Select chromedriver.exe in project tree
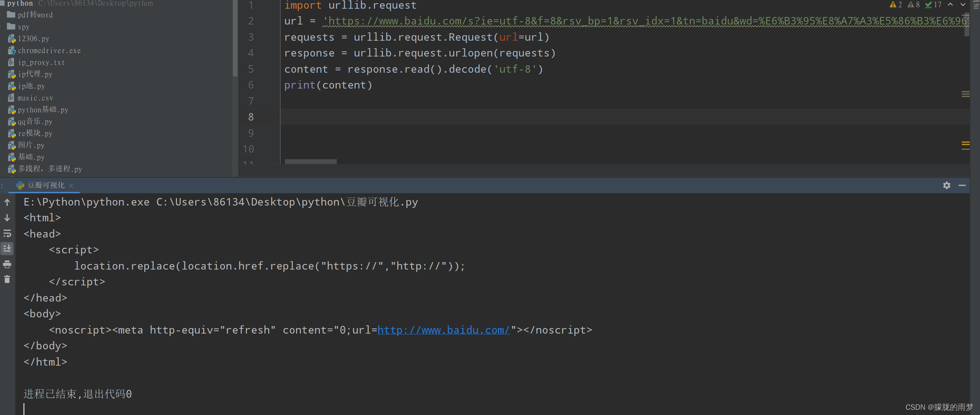Viewport: 980px width, 415px height. [44, 51]
